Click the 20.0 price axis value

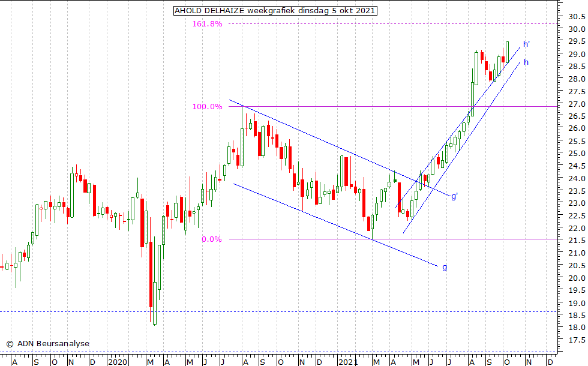[577, 278]
